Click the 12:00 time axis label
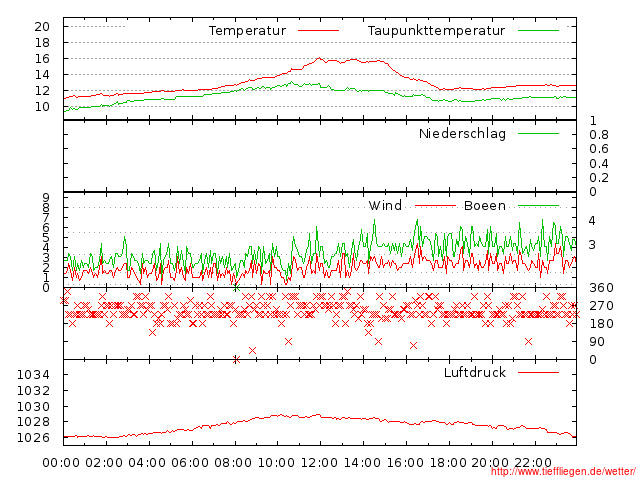The width and height of the screenshot is (640, 480). [319, 463]
